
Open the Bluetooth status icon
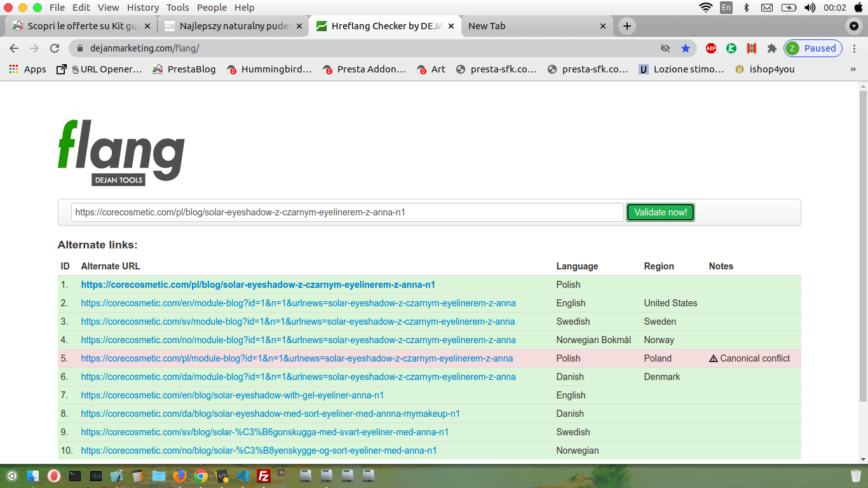pyautogui.click(x=747, y=8)
